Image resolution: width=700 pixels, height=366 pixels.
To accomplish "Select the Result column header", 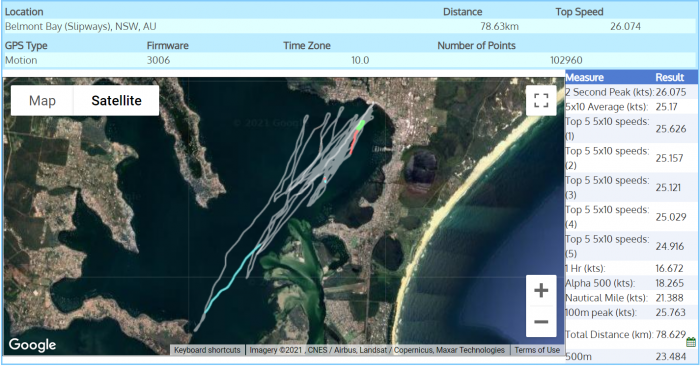I will (x=669, y=77).
